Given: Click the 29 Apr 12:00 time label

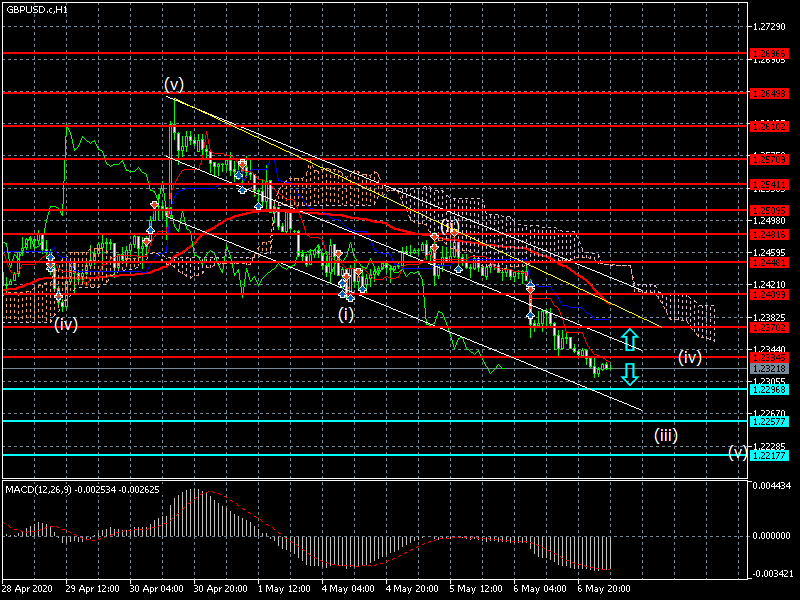Looking at the screenshot, I should pyautogui.click(x=92, y=589).
